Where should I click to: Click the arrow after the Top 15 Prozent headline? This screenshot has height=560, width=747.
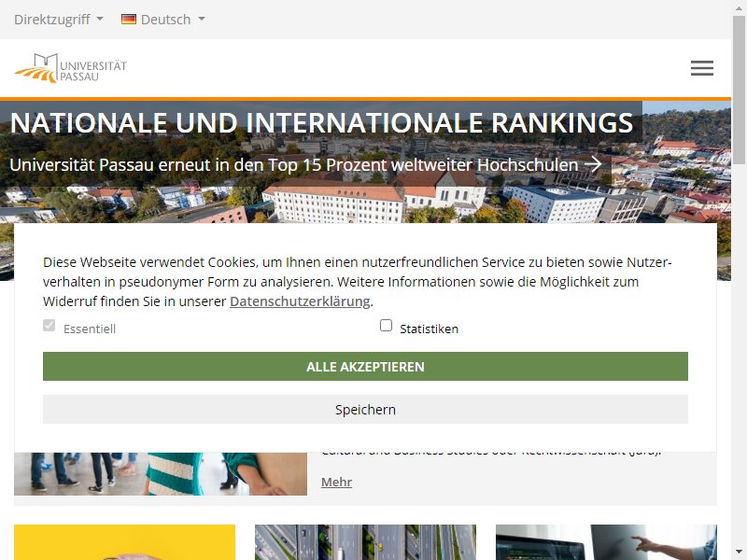[x=593, y=165]
